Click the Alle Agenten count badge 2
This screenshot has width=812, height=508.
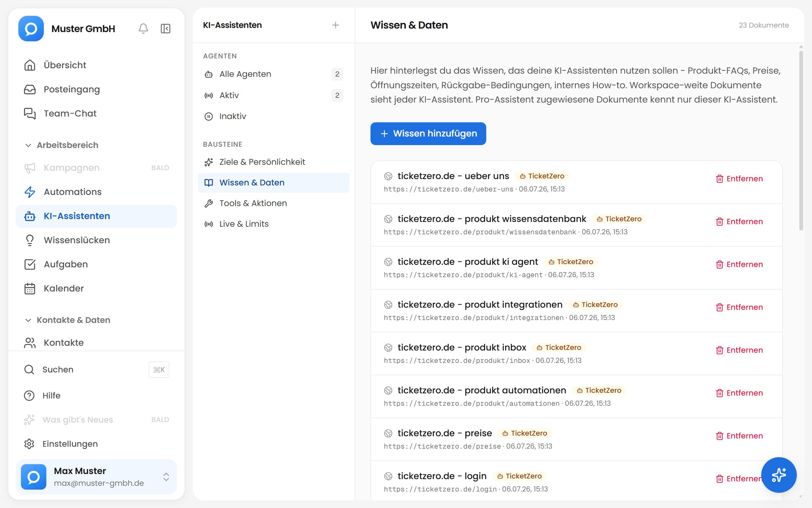[337, 74]
